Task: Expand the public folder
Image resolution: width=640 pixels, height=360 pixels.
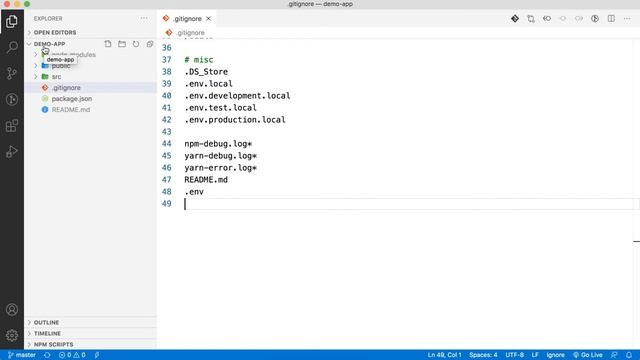Action: pos(36,66)
